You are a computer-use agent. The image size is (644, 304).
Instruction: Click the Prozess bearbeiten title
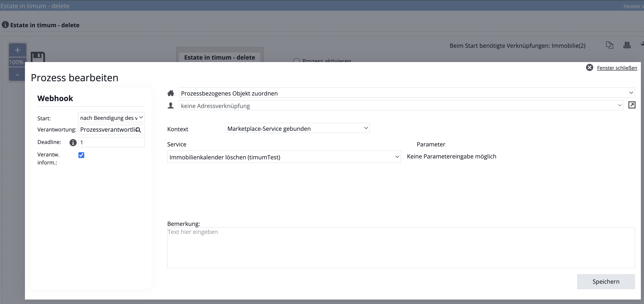(74, 78)
